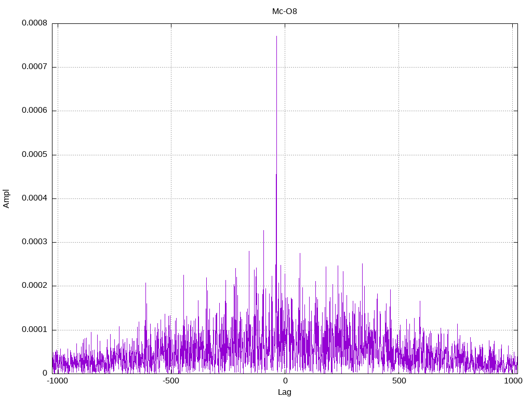Click the spike near lag 340 reaching 0.00025
Viewport: 532px width, 399px height.
click(362, 264)
